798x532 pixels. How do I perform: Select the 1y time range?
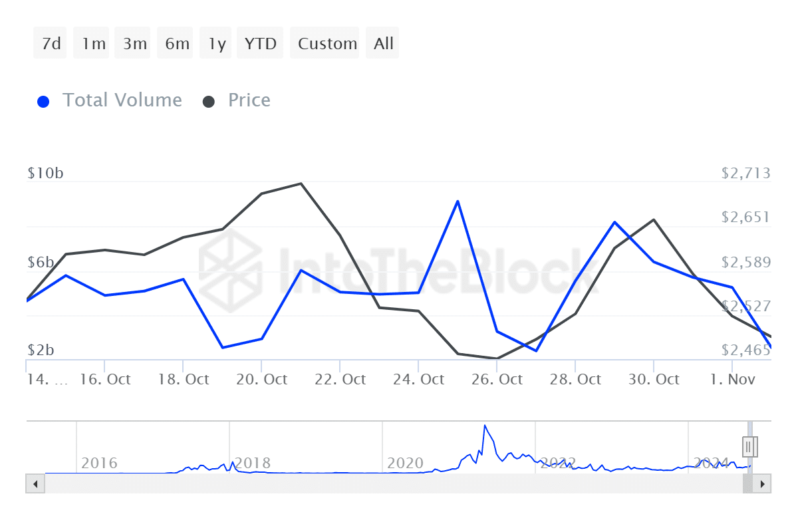[x=217, y=44]
